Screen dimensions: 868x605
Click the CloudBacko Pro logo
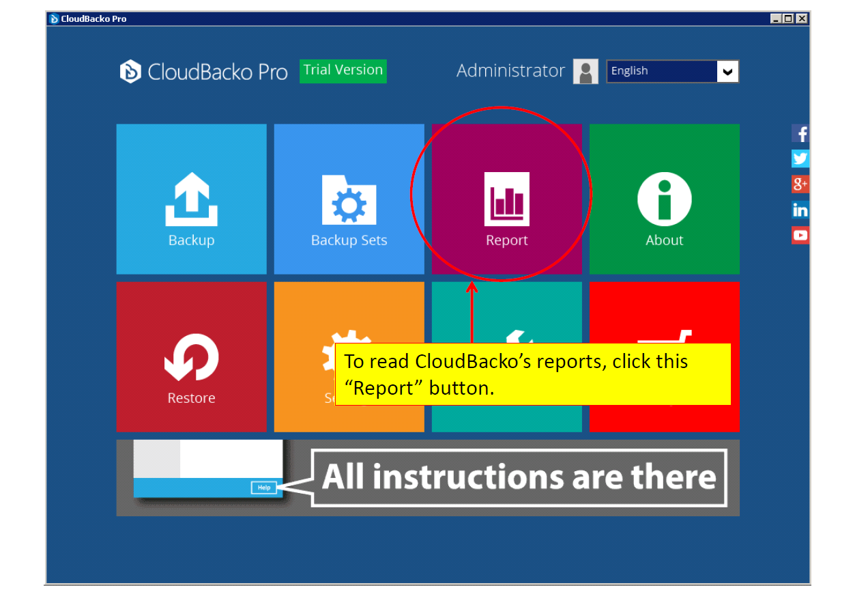[x=203, y=72]
